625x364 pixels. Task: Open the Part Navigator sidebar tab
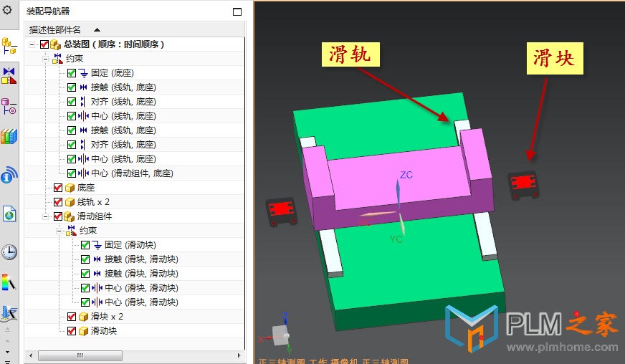[x=9, y=106]
